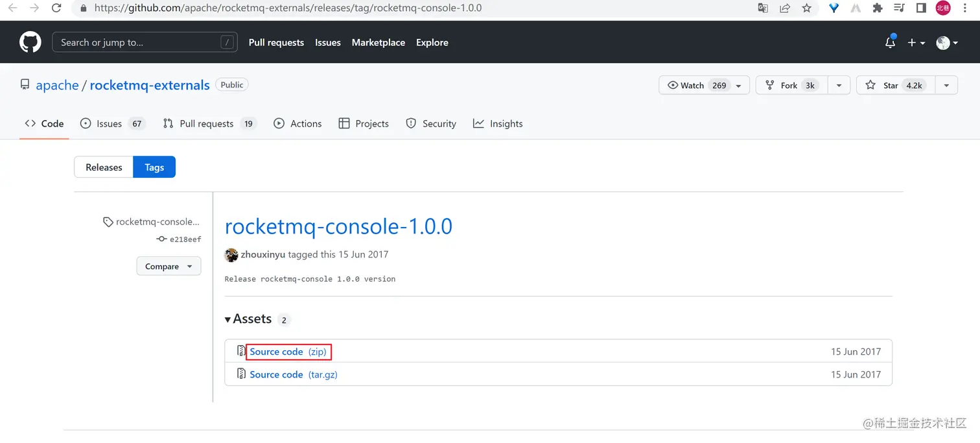Viewport: 980px width, 443px height.
Task: Open the translate page icon
Action: tap(763, 8)
